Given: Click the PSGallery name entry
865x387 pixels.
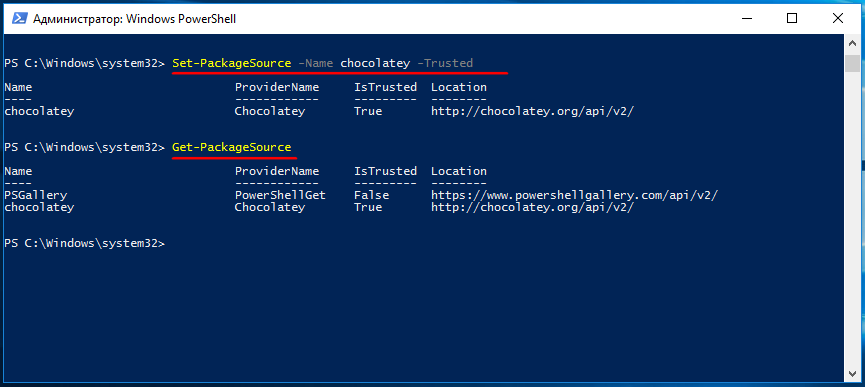Looking at the screenshot, I should point(35,195).
